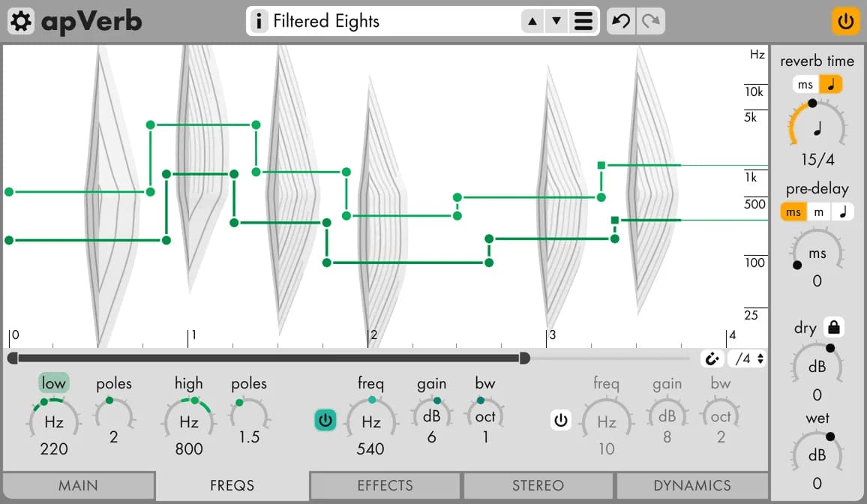Image resolution: width=867 pixels, height=504 pixels.
Task: Open the settings gear icon
Action: click(x=21, y=21)
